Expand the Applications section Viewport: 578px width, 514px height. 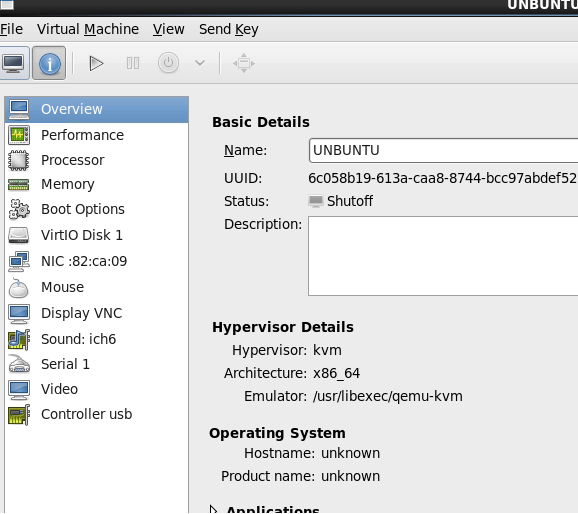tap(265, 509)
